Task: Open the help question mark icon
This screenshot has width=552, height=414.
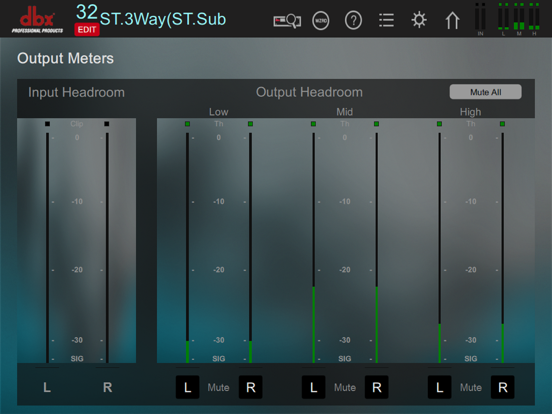Action: pyautogui.click(x=353, y=21)
